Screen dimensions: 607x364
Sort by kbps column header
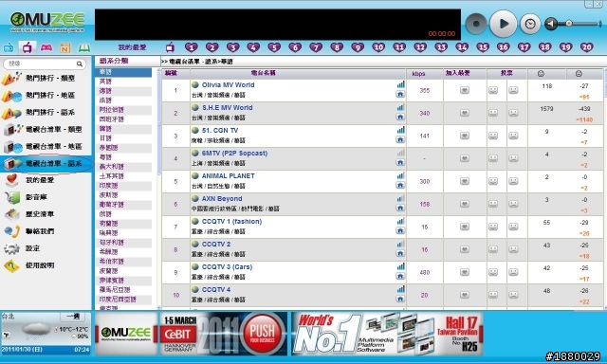[418, 74]
